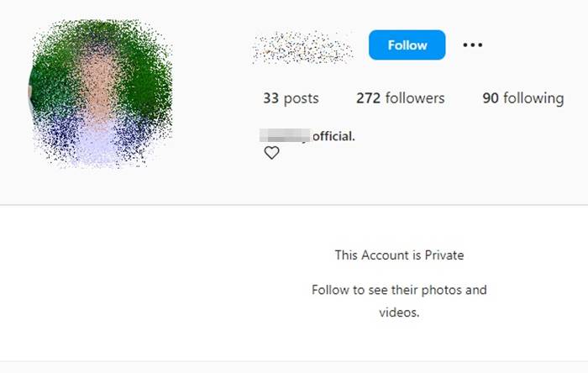The height and width of the screenshot is (373, 588).
Task: Click the word "videos." in private notice
Action: (x=399, y=313)
